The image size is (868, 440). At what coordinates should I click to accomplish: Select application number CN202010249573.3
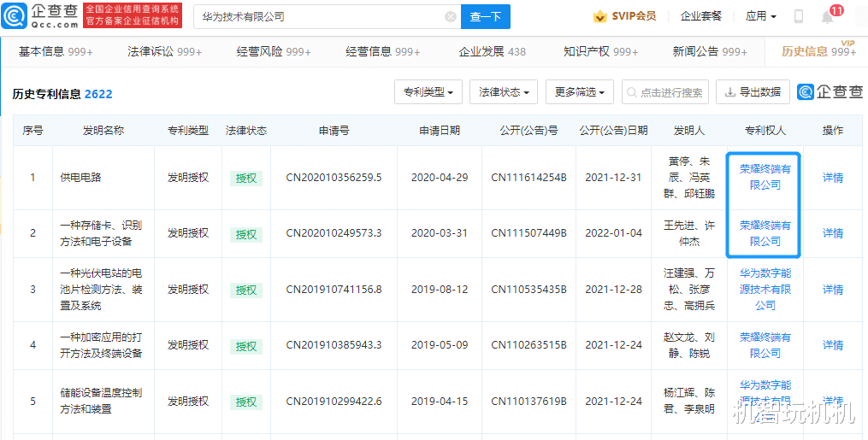[x=334, y=233]
